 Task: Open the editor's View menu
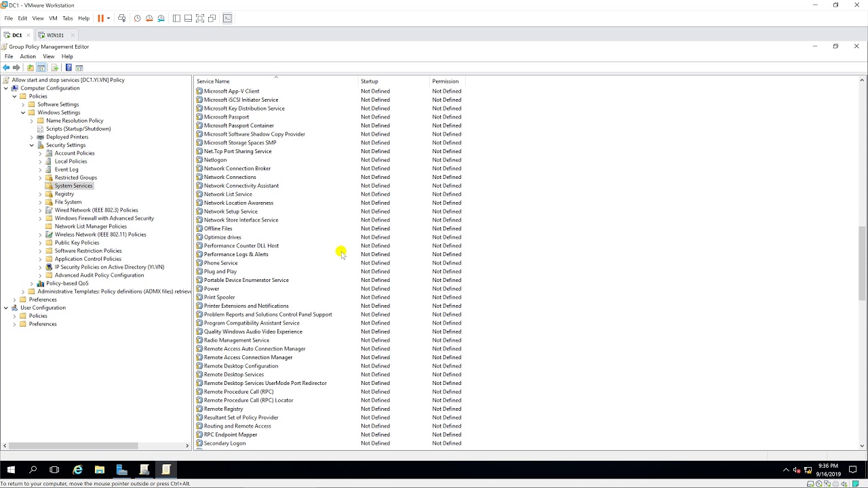49,56
